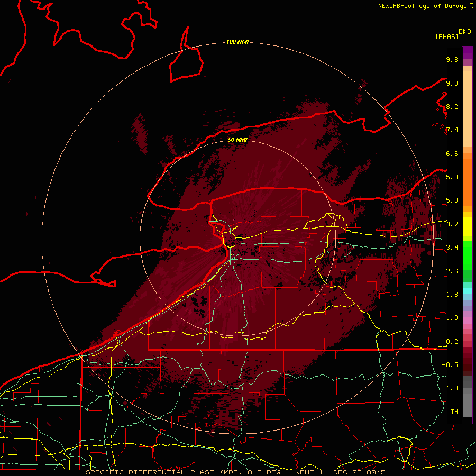Click the -0.5 color scale value

coord(450,364)
